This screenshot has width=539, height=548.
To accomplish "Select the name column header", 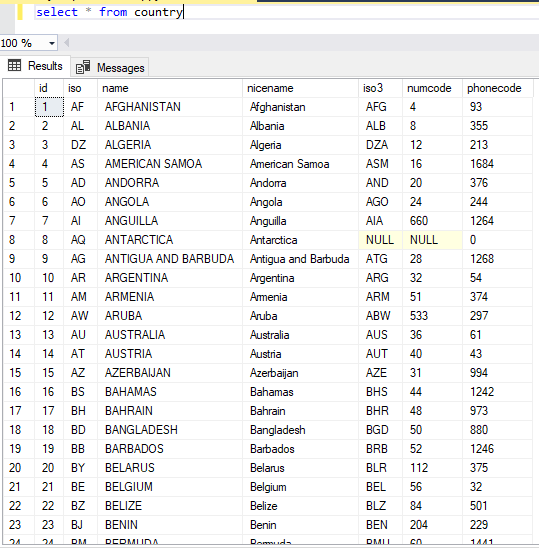I will pyautogui.click(x=170, y=88).
